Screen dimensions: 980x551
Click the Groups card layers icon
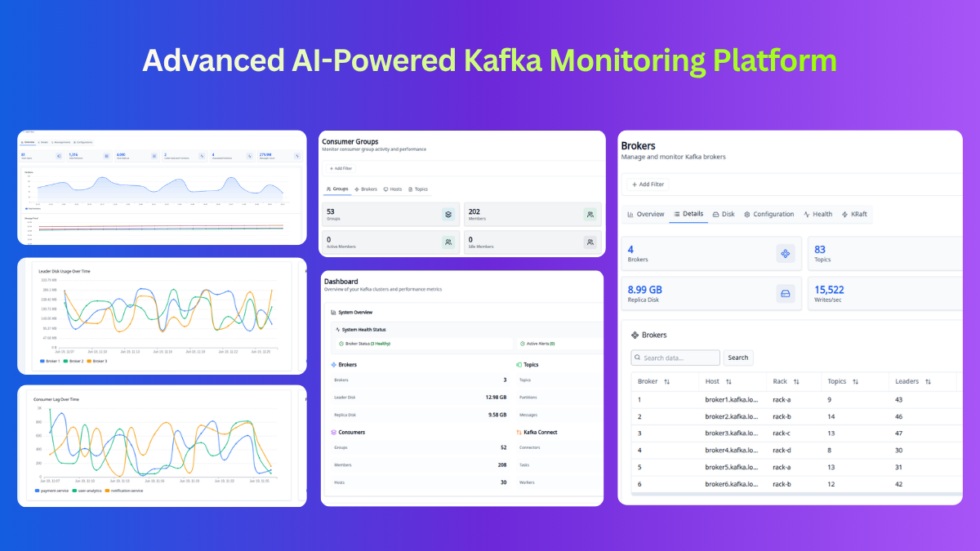(448, 215)
